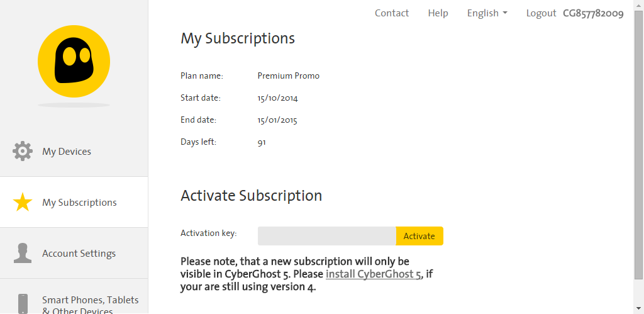
Task: Click the scrollbar down arrow
Action: tap(638, 309)
